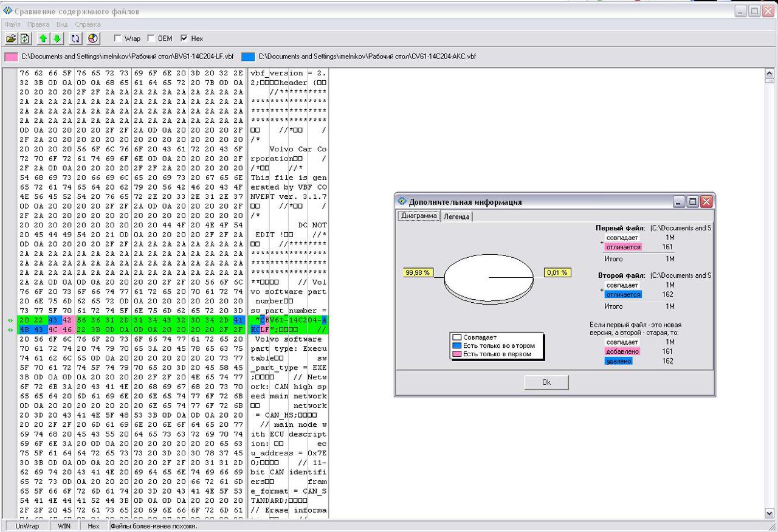The width and height of the screenshot is (778, 532).
Task: Click the 99,98 % chart label
Action: 418,272
